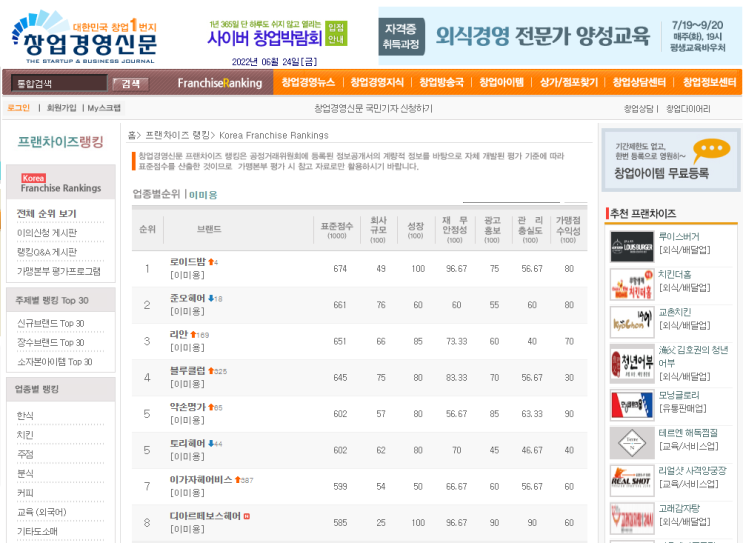Open the 창업다이어리 link
743x543 pixels.
pyautogui.click(x=688, y=109)
